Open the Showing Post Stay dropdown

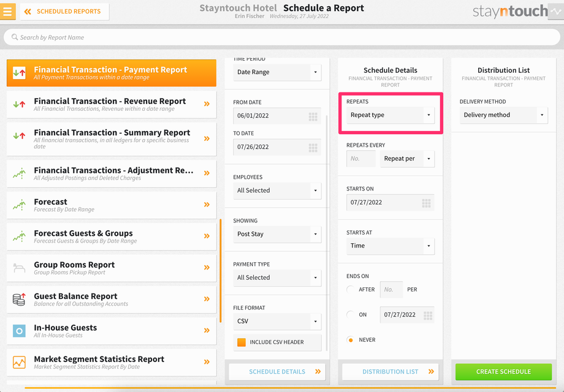[277, 234]
